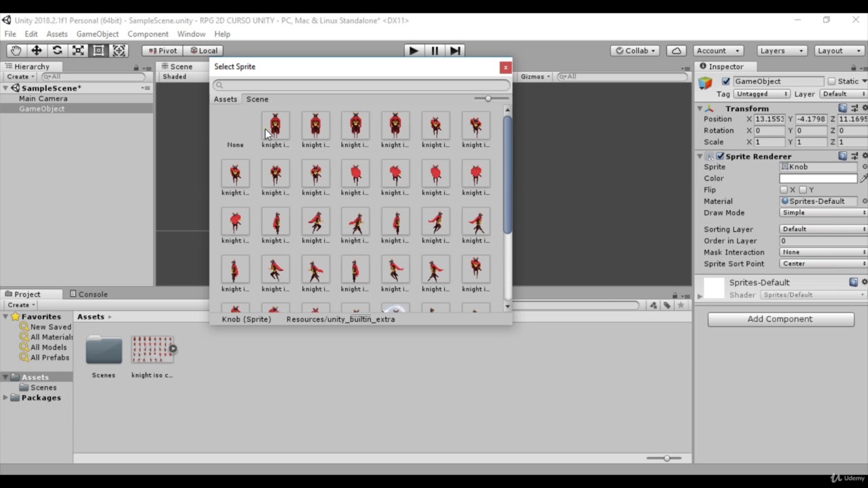
Task: Open Project panel Create button
Action: pos(20,305)
